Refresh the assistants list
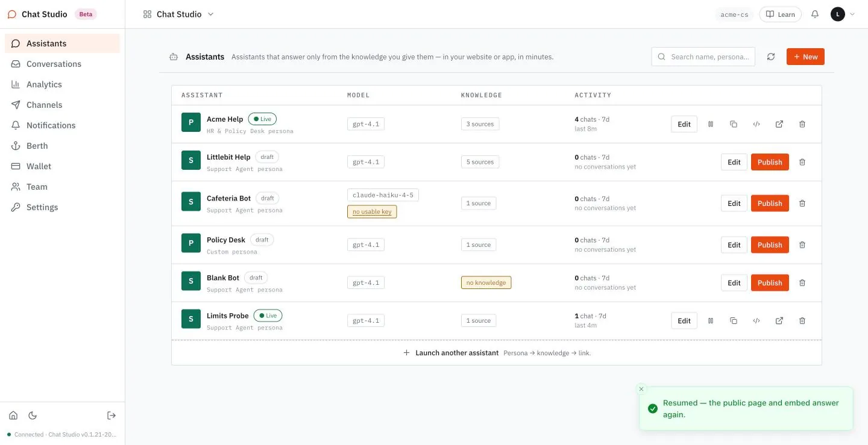 [771, 57]
